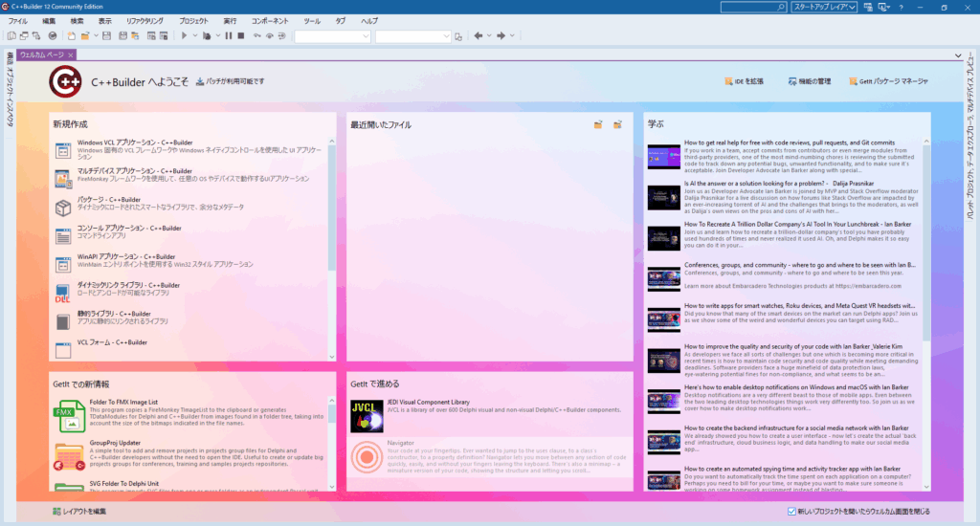
Task: Click the Forward arrow navigation icon
Action: [x=501, y=35]
